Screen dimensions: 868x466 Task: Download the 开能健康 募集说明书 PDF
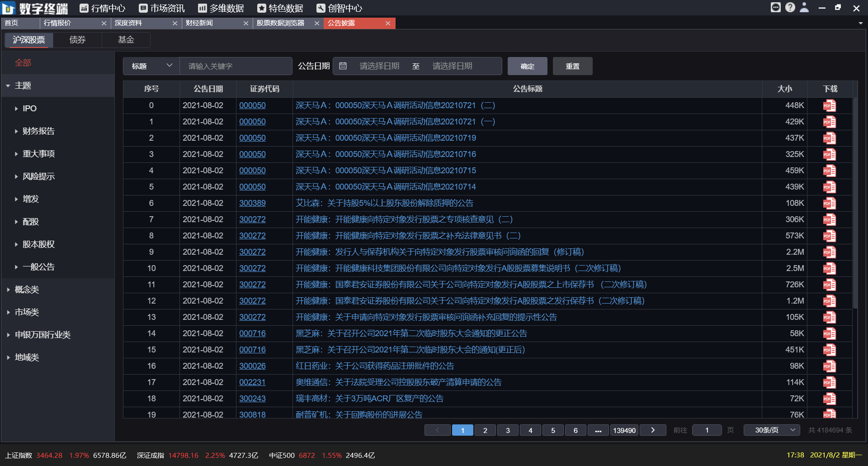pos(829,268)
